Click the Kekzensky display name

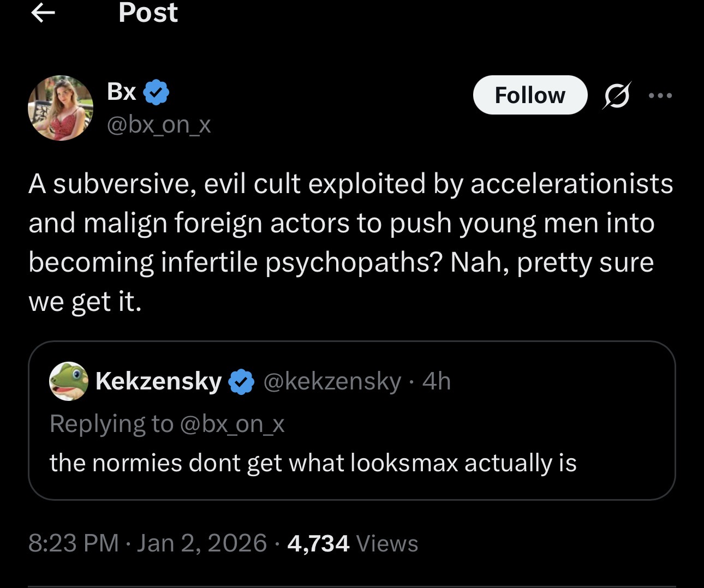(x=158, y=381)
